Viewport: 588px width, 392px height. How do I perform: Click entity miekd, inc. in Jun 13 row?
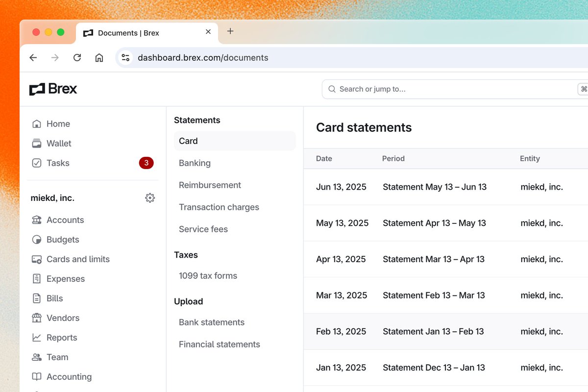click(x=541, y=187)
